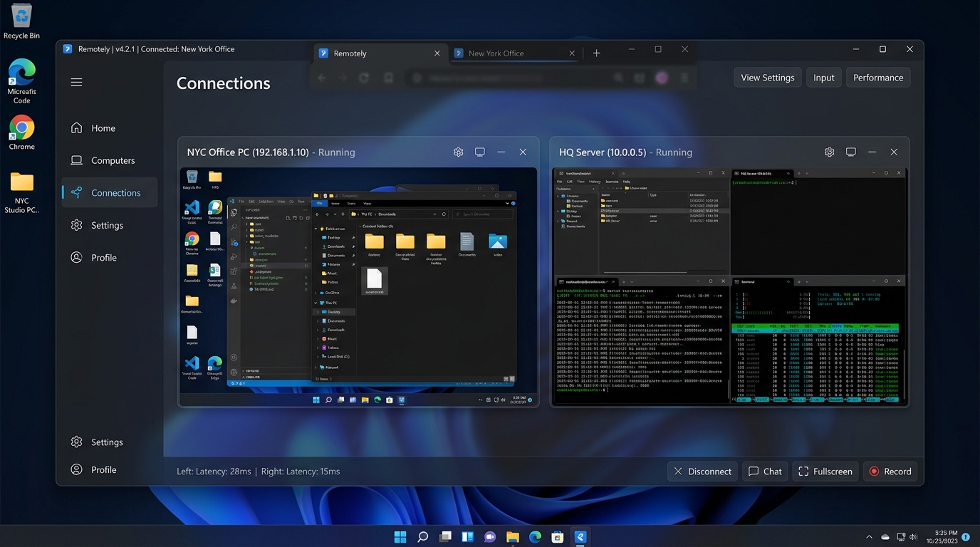Open Widgets from the taskbar

(x=468, y=536)
